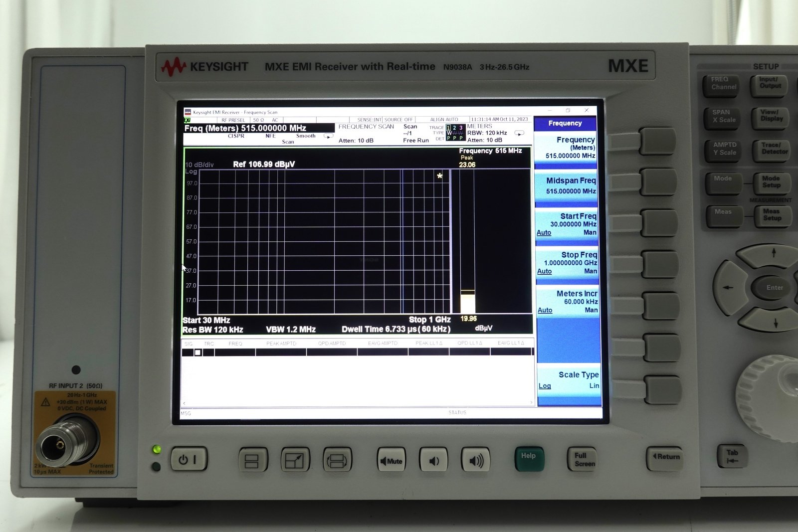Viewport: 798px width, 532px height.
Task: Open the meters dropdown beside RBW 120 kHz
Action: [519, 133]
